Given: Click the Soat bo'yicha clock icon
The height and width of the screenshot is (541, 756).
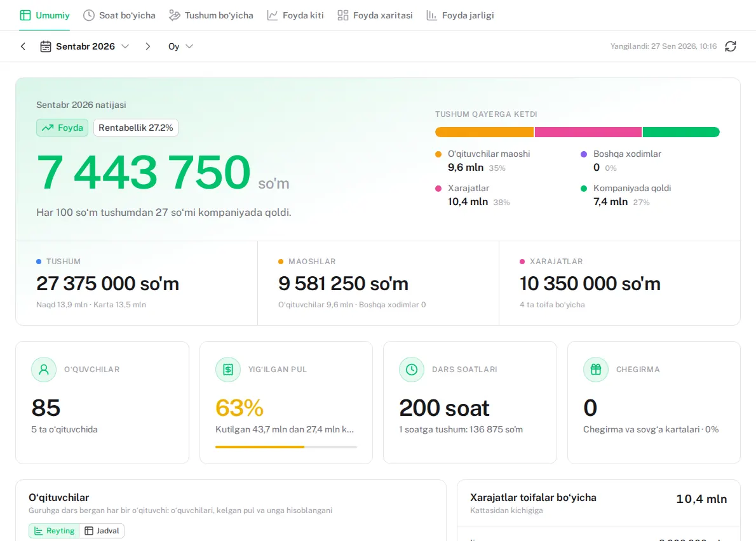Looking at the screenshot, I should [x=89, y=15].
